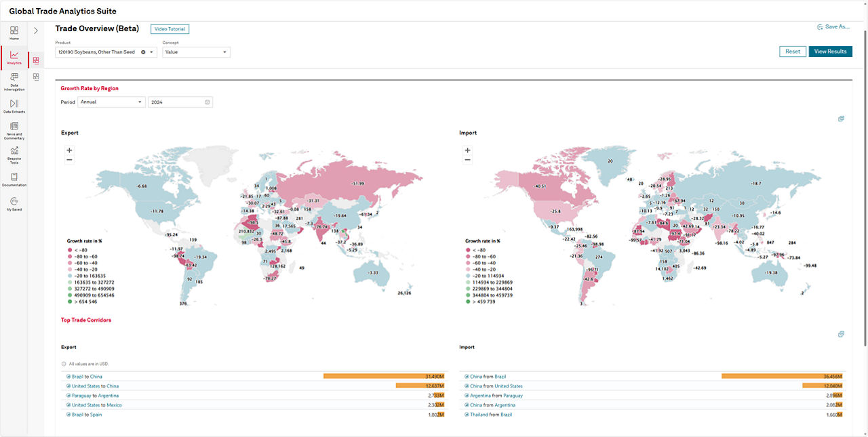Screen dimensions: 868x437
Task: Open My Saved items
Action: [14, 203]
